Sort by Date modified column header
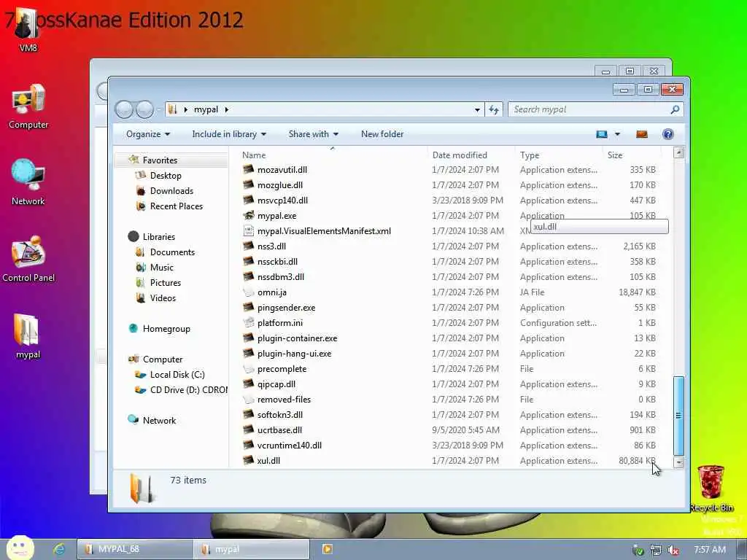The image size is (747, 560). [x=471, y=155]
